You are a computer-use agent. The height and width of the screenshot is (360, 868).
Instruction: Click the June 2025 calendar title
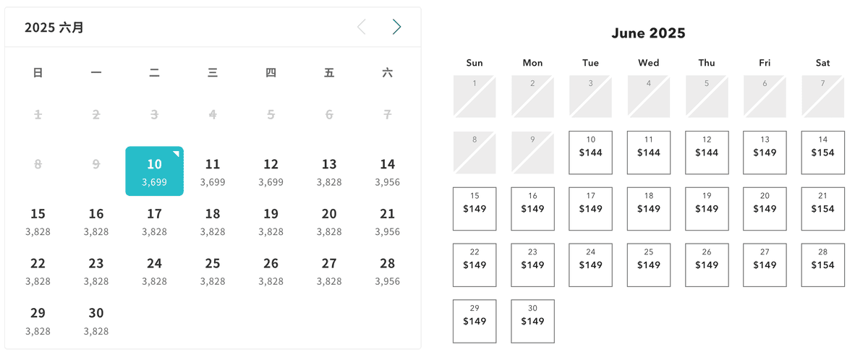pyautogui.click(x=648, y=33)
